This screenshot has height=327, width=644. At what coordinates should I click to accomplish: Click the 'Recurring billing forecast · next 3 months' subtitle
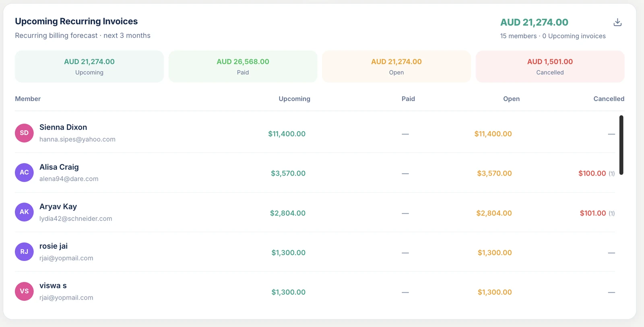tap(83, 35)
